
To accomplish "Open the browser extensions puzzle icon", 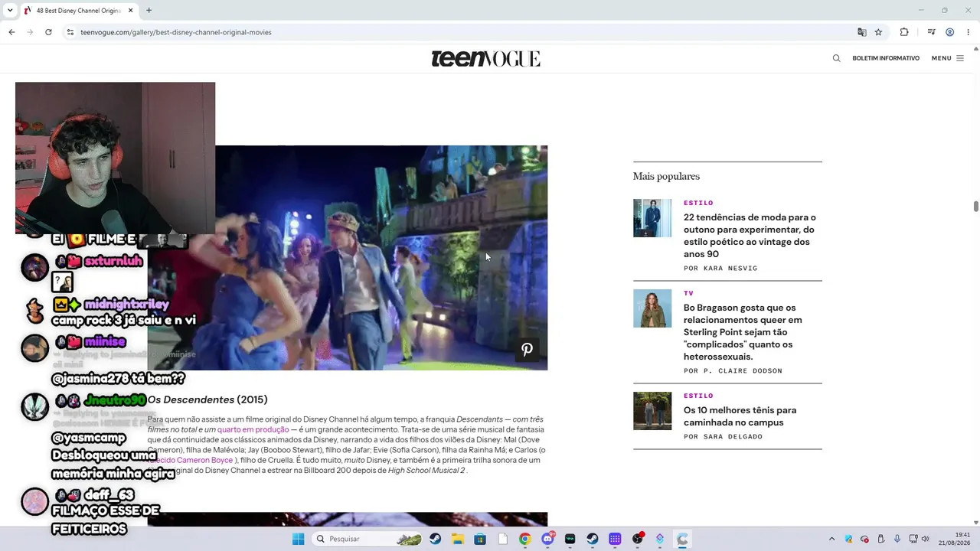I will coord(904,32).
